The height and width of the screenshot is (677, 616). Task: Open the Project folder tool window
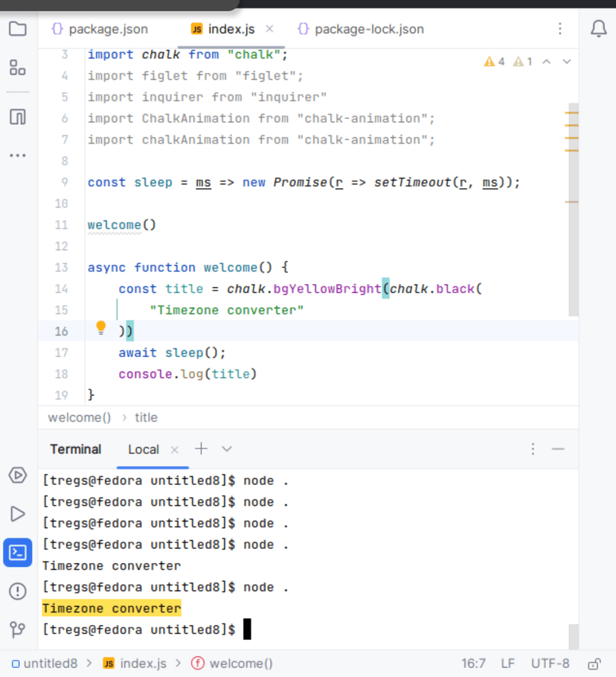[x=17, y=29]
